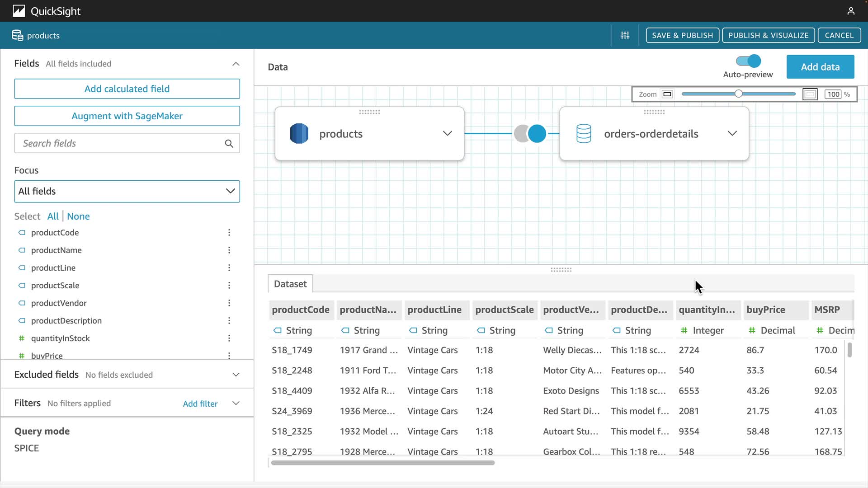Select All fields link
The height and width of the screenshot is (488, 868).
[x=53, y=216]
